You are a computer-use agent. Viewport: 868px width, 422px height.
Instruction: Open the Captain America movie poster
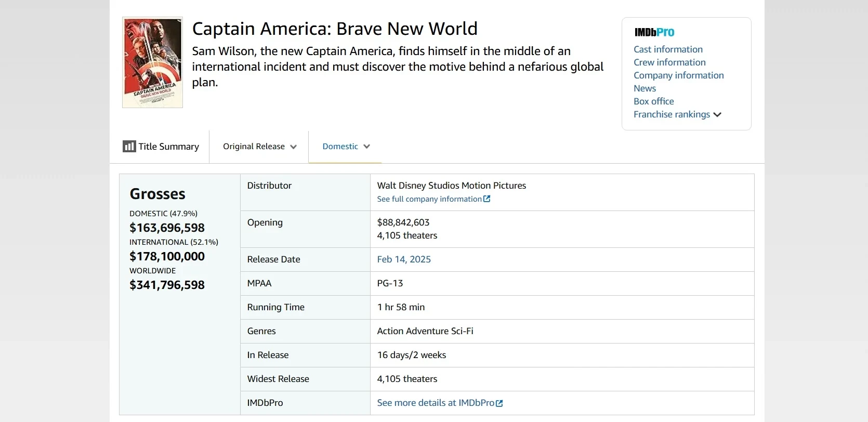click(x=152, y=62)
